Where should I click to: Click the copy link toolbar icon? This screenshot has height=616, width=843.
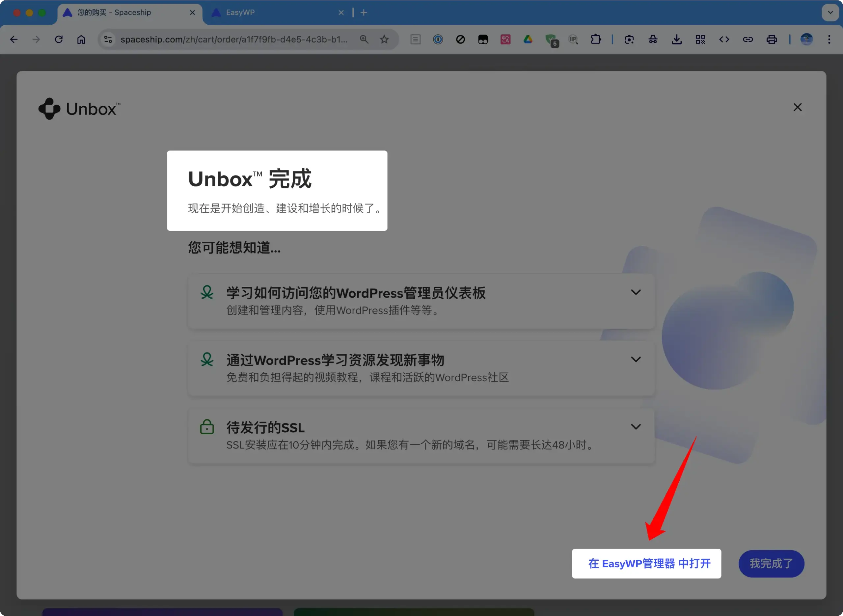(x=748, y=40)
